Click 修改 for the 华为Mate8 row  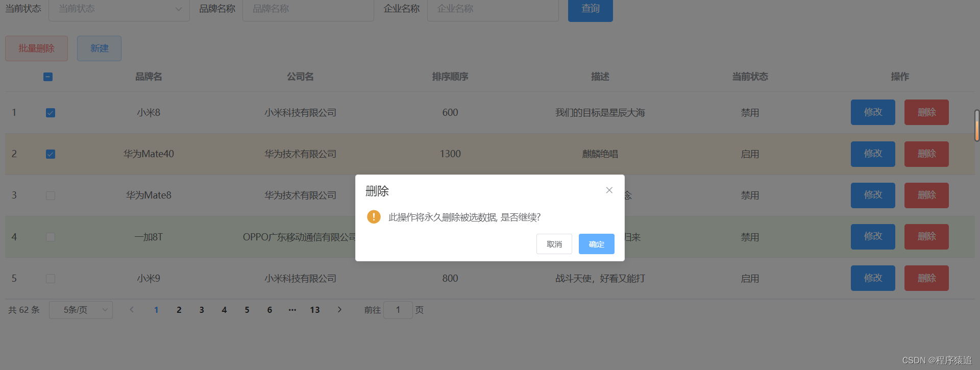tap(873, 195)
